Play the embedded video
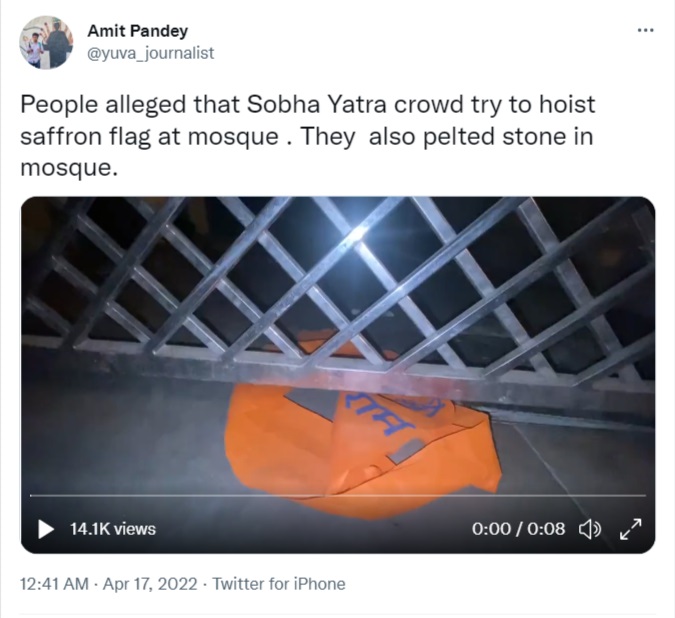The image size is (675, 618). tap(46, 529)
